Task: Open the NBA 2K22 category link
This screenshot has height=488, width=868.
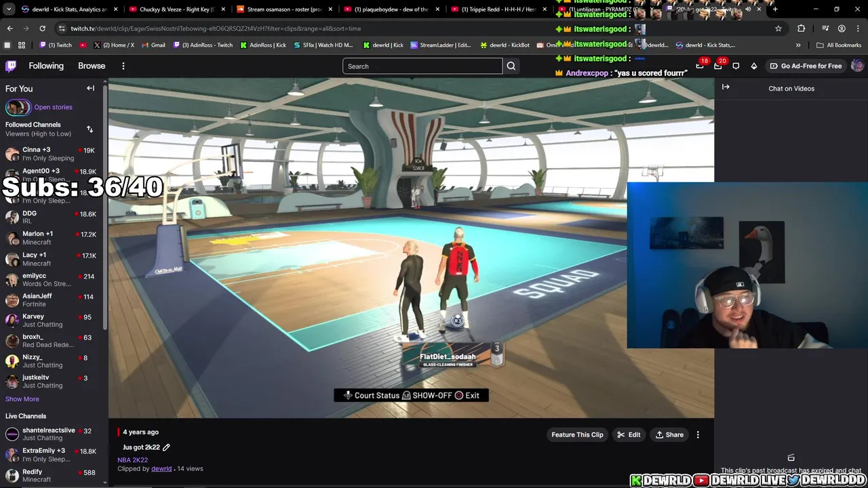Action: [x=132, y=460]
